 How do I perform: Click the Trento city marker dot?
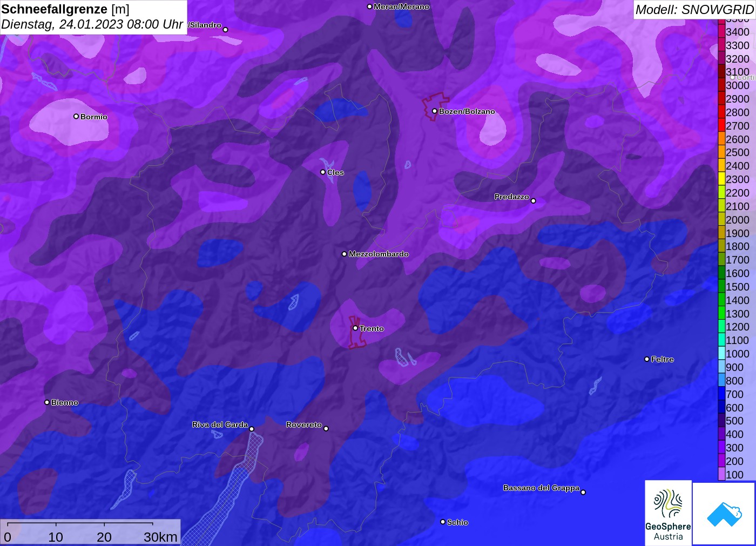click(355, 328)
